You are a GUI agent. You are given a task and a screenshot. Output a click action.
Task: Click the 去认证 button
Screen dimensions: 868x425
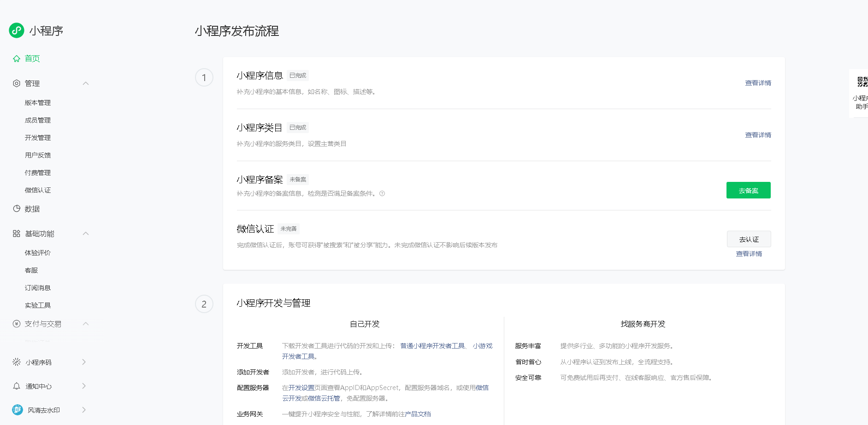coord(749,239)
